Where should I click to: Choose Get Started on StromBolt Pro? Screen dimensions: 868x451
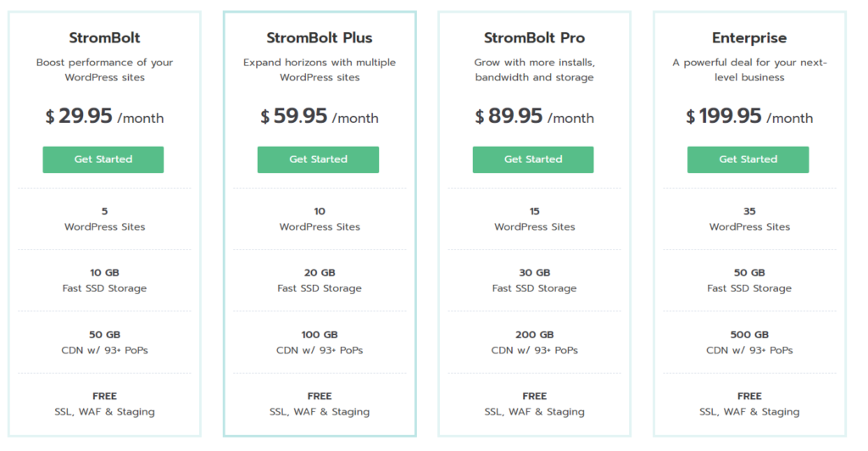pyautogui.click(x=533, y=159)
